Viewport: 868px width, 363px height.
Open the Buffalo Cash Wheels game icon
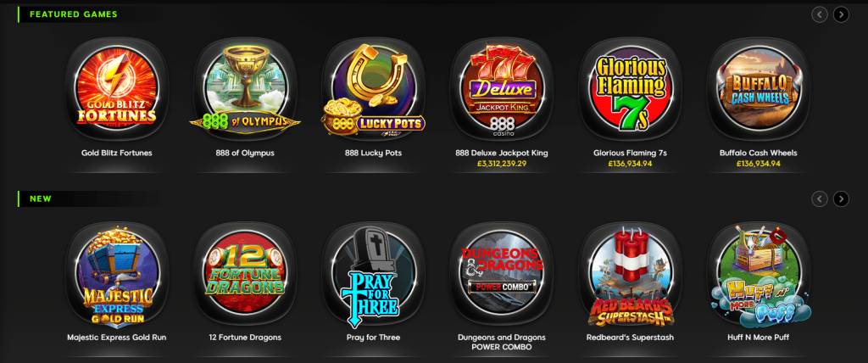pos(759,89)
